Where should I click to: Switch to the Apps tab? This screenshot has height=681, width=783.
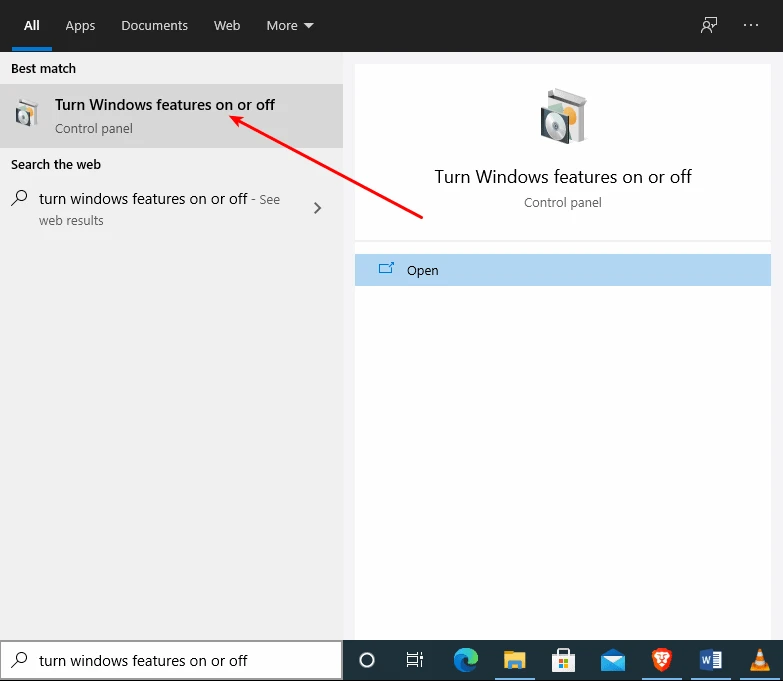(80, 25)
